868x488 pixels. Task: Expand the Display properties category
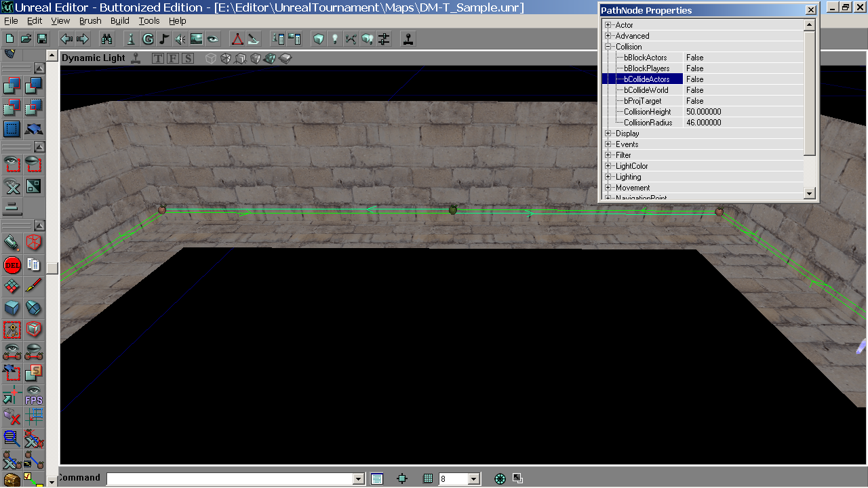[x=608, y=134]
